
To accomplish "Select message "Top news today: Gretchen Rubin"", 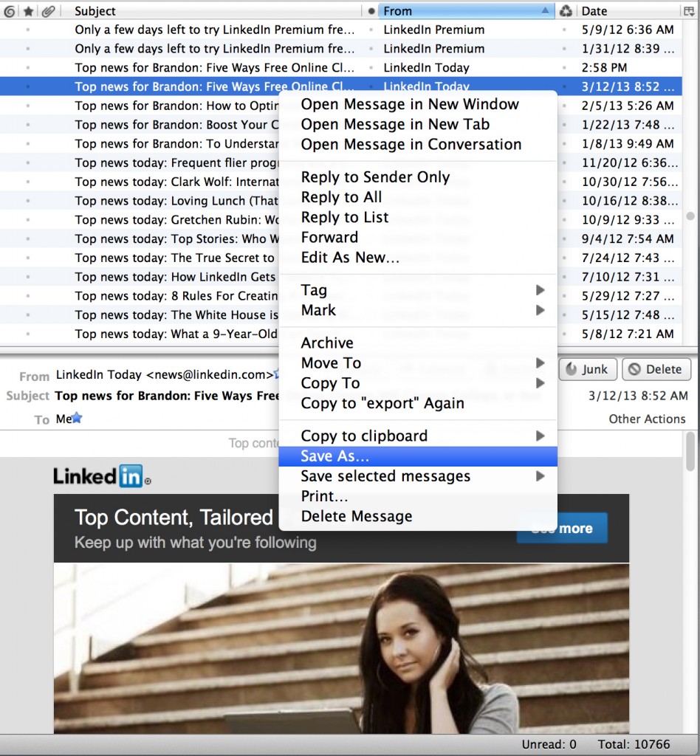I will (176, 220).
